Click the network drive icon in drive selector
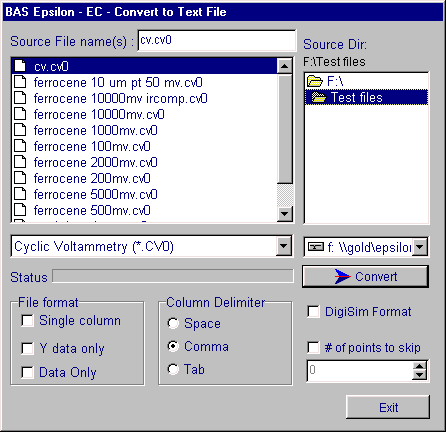 [316, 247]
